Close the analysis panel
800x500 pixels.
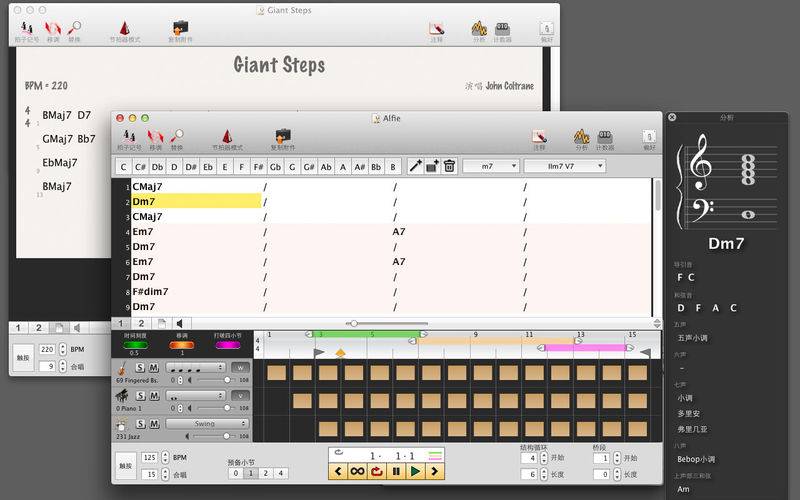(x=672, y=117)
